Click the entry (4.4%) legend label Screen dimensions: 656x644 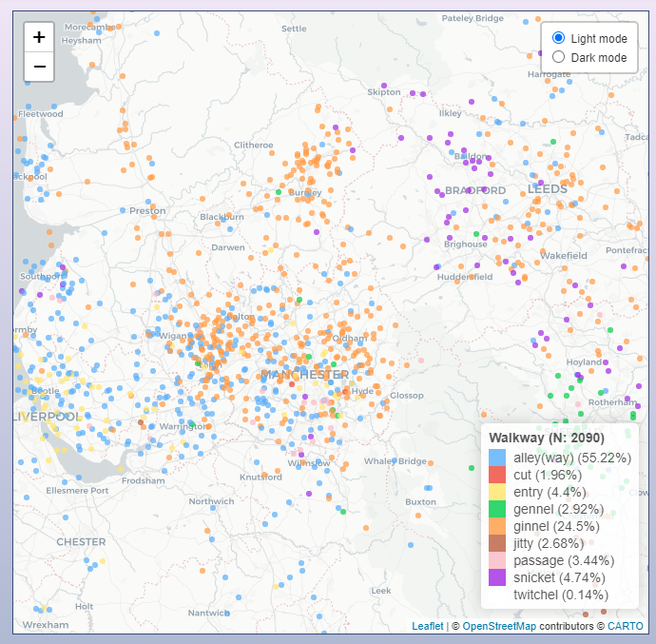click(550, 492)
